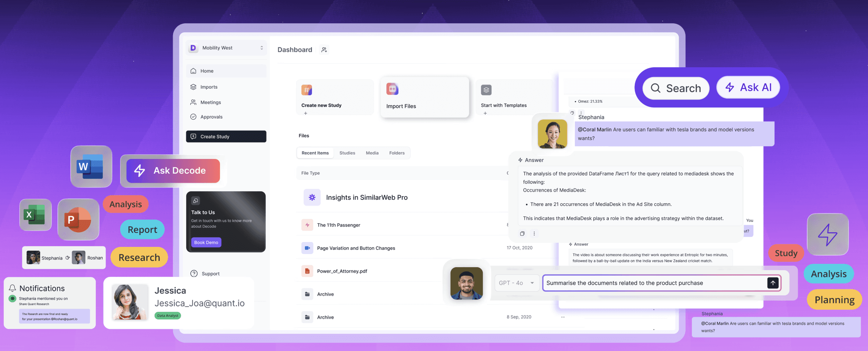
Task: Click the Search magnifier icon
Action: click(656, 88)
